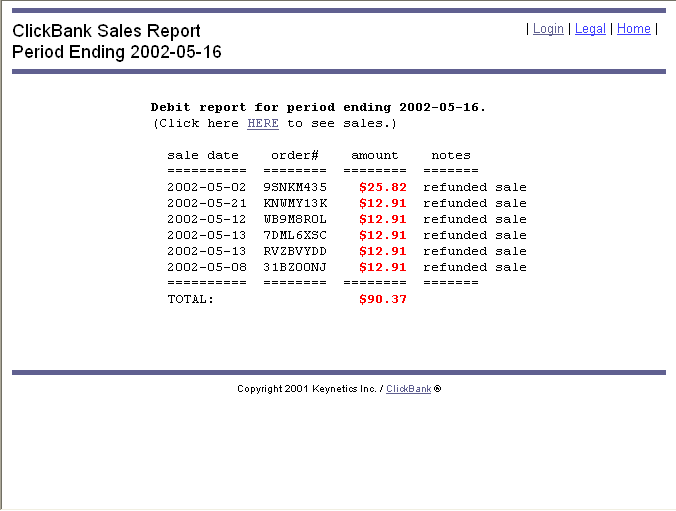Go to the Home link
The width and height of the screenshot is (676, 511).
[634, 29]
